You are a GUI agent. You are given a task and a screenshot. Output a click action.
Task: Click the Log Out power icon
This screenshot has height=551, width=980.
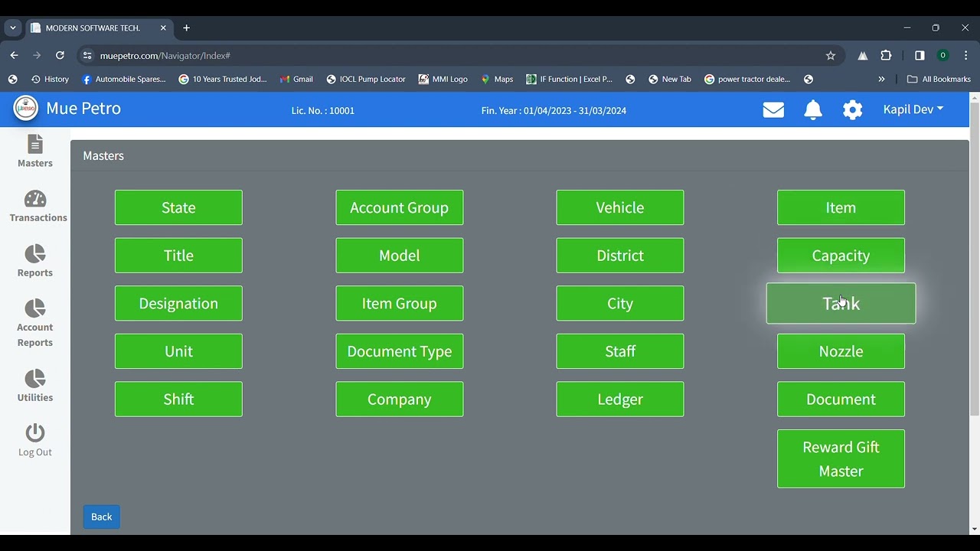click(x=35, y=433)
